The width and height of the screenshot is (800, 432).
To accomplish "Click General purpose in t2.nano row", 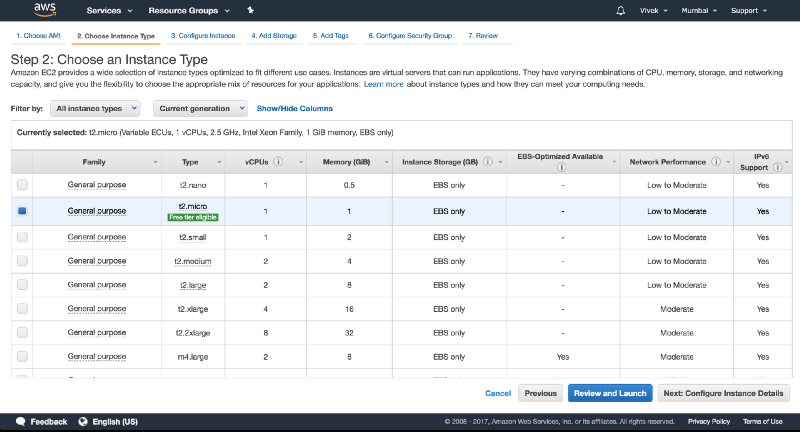I will [x=97, y=185].
